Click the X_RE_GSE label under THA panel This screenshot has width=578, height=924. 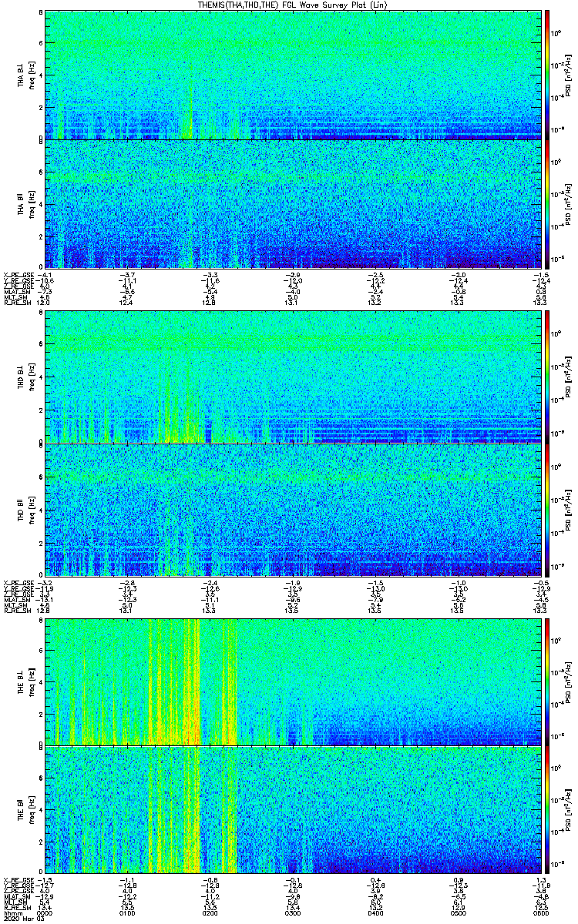coord(17,275)
